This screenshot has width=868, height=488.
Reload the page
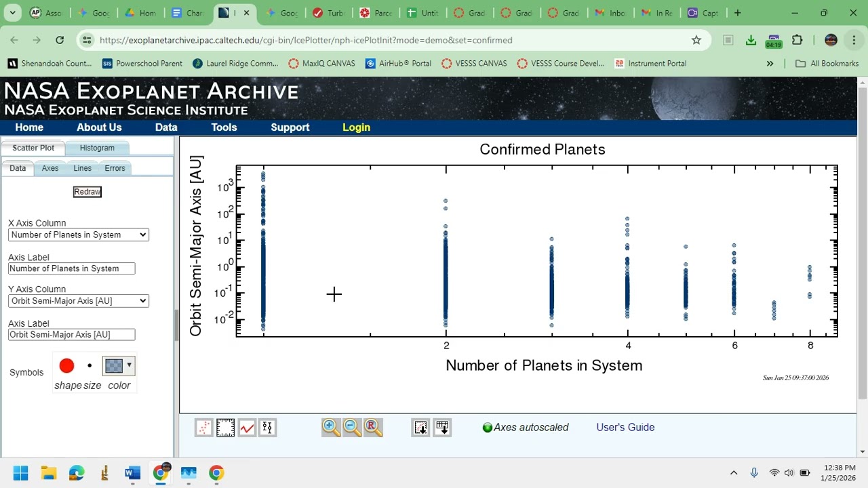click(60, 40)
